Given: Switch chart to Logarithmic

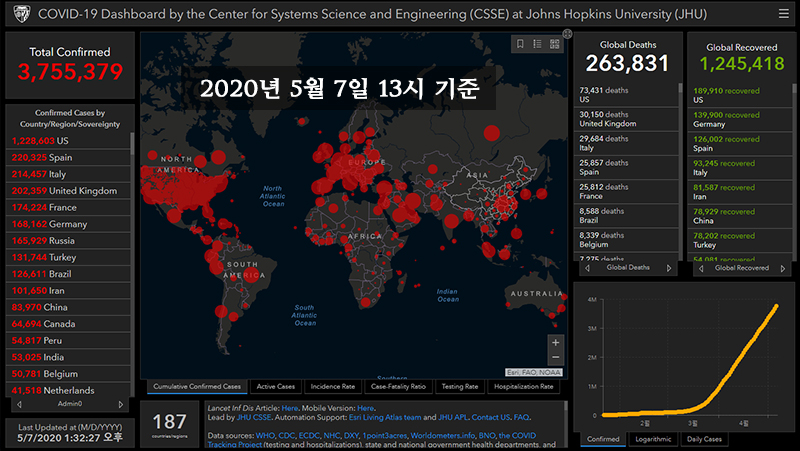Looking at the screenshot, I should (x=653, y=439).
